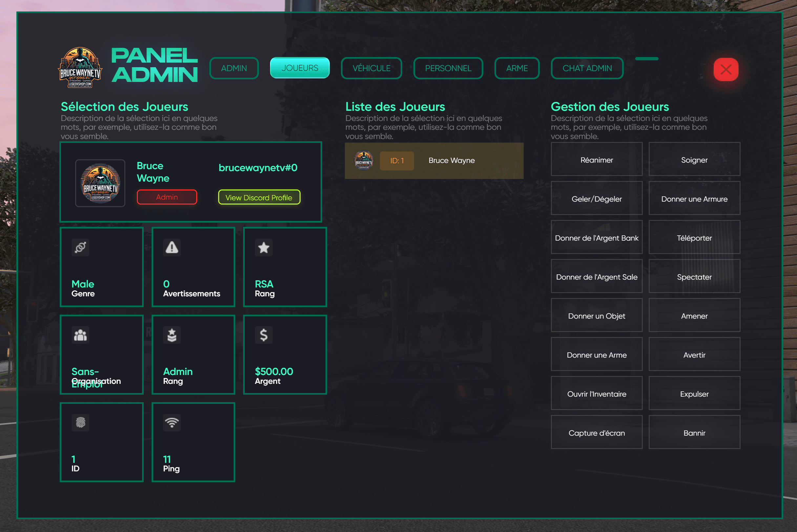This screenshot has height=532, width=797.
Task: Select the group icon on the Emploi card
Action: coord(80,335)
